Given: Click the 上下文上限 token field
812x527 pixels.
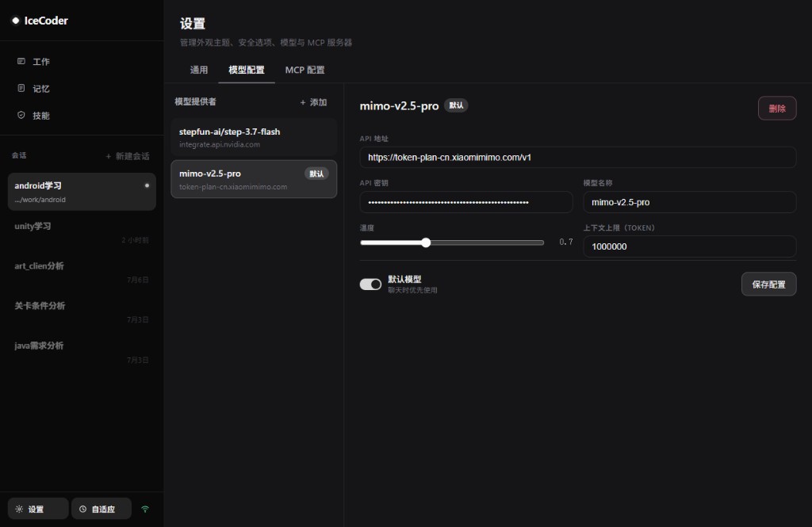Looking at the screenshot, I should click(690, 246).
